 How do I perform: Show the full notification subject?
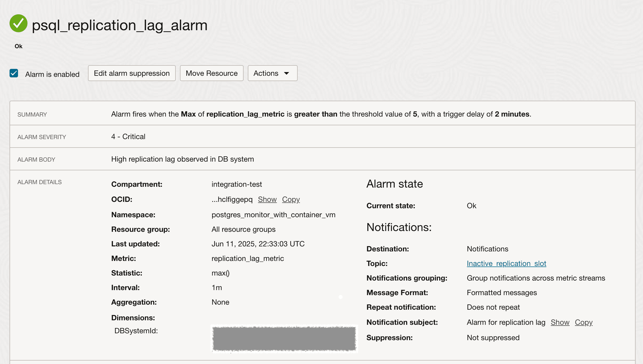click(560, 322)
